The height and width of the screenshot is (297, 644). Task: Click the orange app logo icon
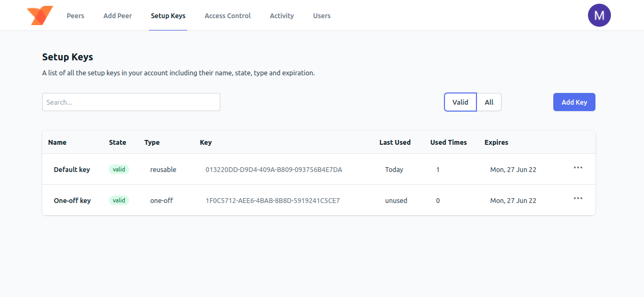coord(40,15)
